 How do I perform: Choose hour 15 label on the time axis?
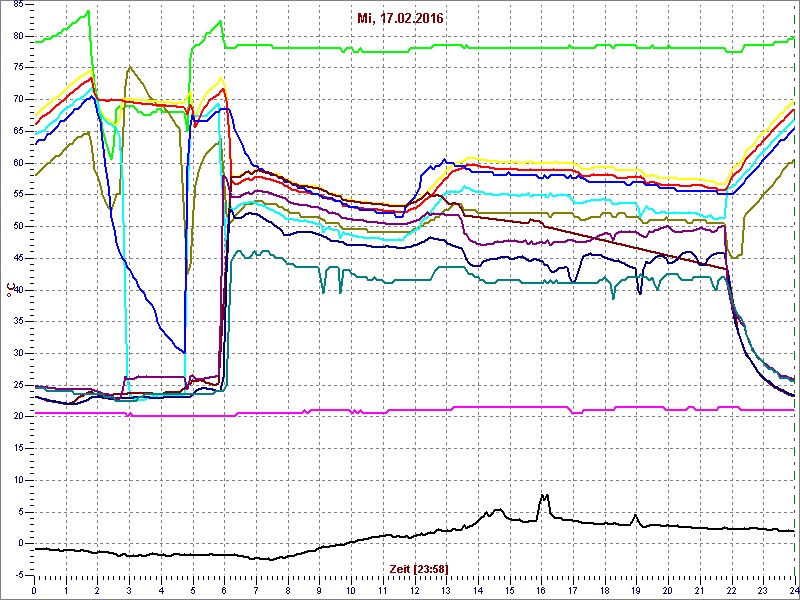click(x=510, y=589)
